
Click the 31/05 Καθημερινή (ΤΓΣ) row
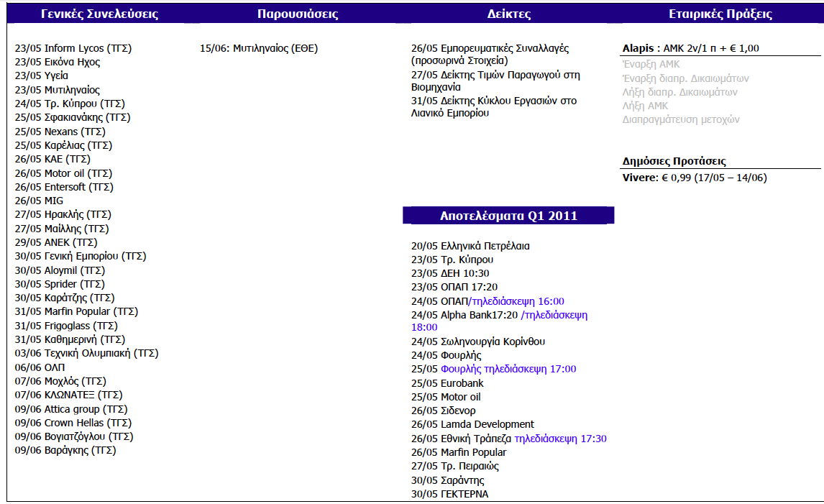click(x=70, y=339)
